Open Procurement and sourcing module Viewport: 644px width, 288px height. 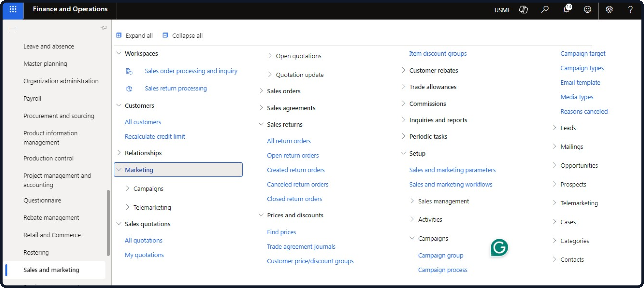pyautogui.click(x=59, y=116)
